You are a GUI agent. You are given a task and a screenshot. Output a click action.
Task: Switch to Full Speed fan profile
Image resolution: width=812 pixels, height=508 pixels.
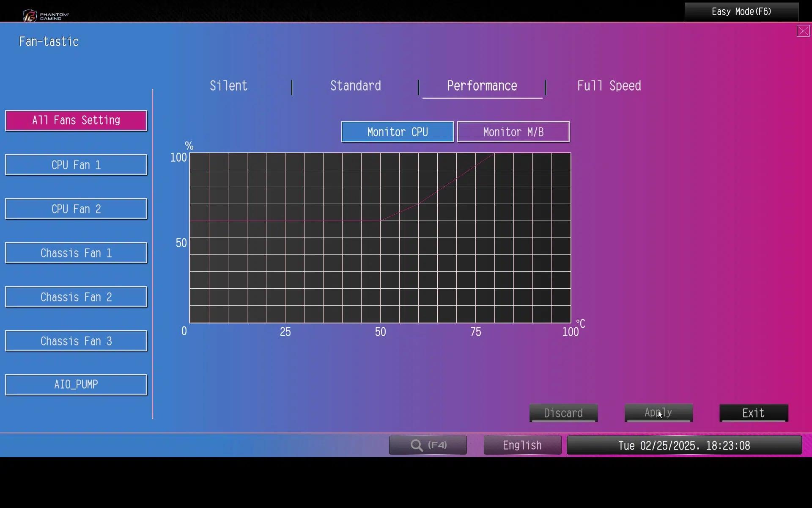(x=609, y=86)
